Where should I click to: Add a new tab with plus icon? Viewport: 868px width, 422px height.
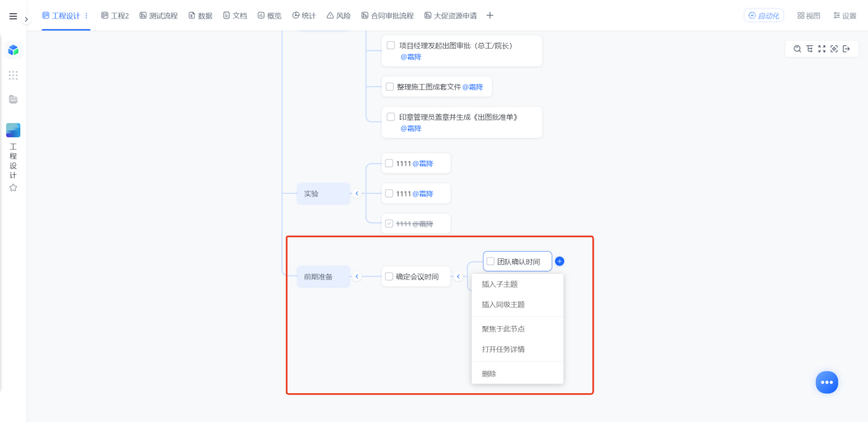coord(490,16)
